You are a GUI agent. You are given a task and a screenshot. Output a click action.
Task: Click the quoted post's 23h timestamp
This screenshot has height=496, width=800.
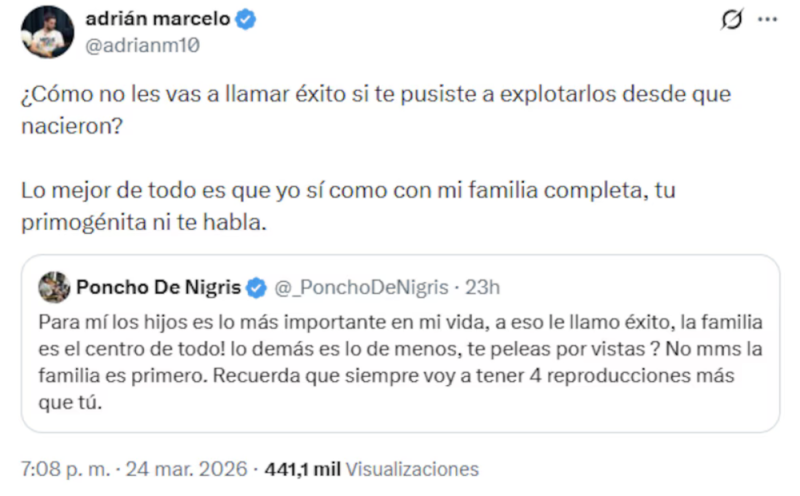[x=483, y=288]
